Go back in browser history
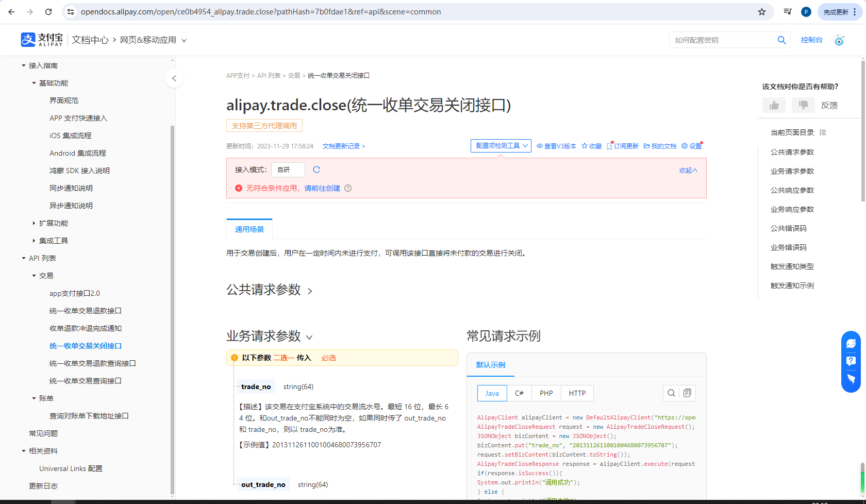The image size is (866, 504). (12, 12)
